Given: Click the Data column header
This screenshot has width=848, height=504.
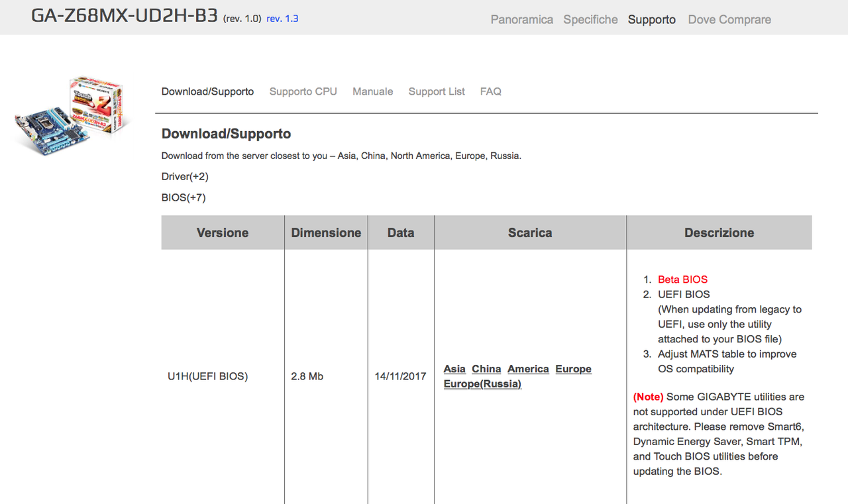Looking at the screenshot, I should [401, 232].
